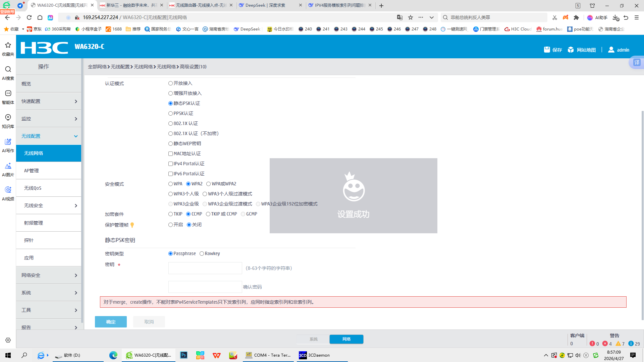The image size is (644, 362).
Task: Click the 保护管理帧 lightbulb hint icon
Action: 132,225
